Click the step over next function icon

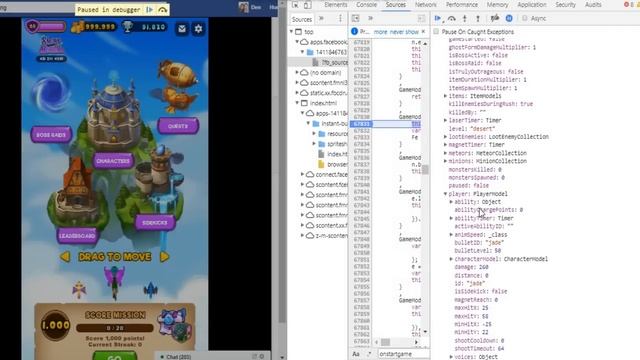[451, 18]
